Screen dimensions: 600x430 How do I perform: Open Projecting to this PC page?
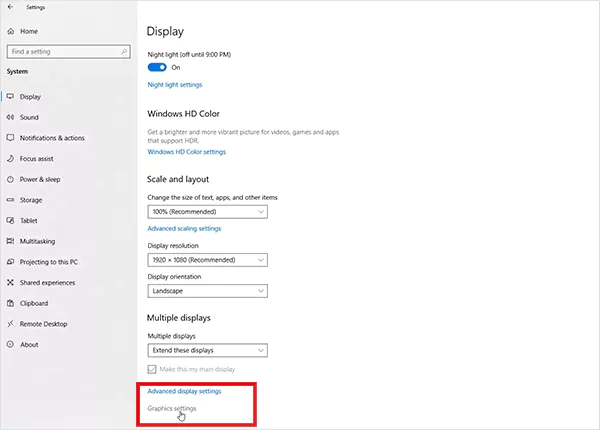[x=49, y=262]
